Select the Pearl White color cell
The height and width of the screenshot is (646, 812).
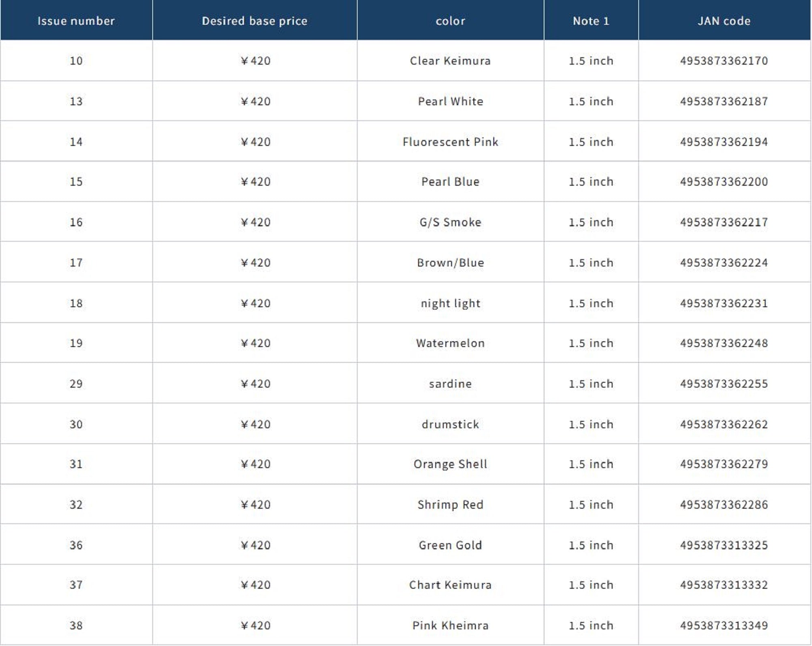click(x=450, y=101)
